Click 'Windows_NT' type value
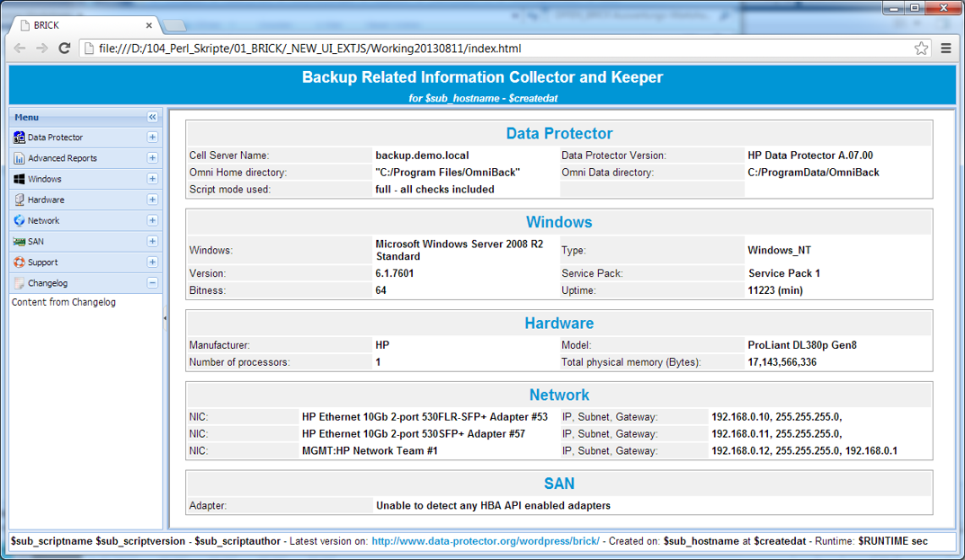Viewport: 965px width, 560px height. tap(779, 251)
